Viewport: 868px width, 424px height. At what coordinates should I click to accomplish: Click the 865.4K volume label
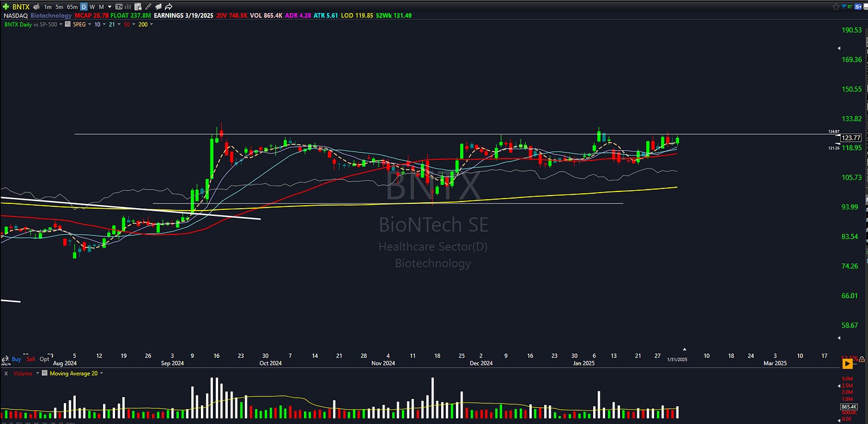coord(850,407)
